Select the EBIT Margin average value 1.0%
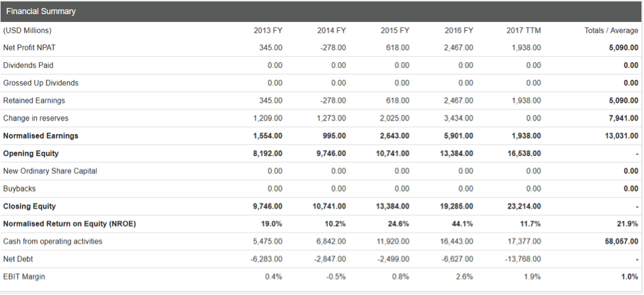This screenshot has width=644, height=295. [x=630, y=277]
